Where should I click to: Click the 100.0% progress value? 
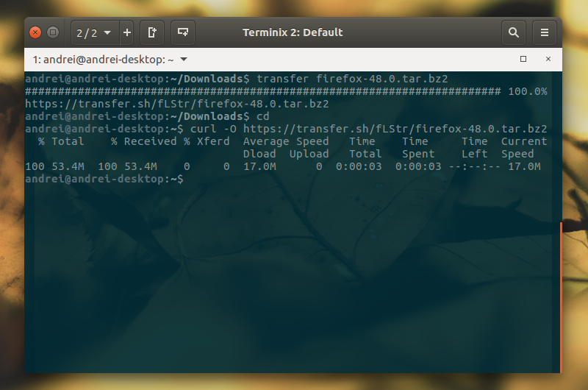[x=528, y=91]
